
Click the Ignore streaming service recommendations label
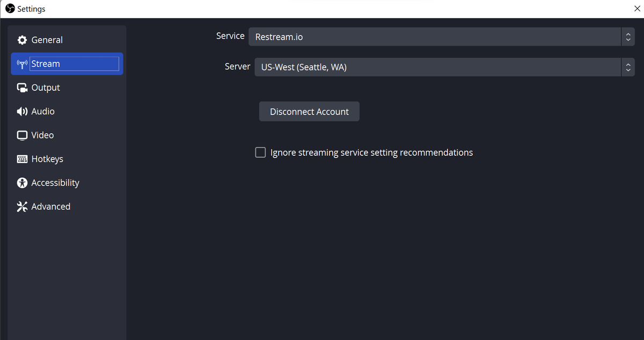pos(371,153)
